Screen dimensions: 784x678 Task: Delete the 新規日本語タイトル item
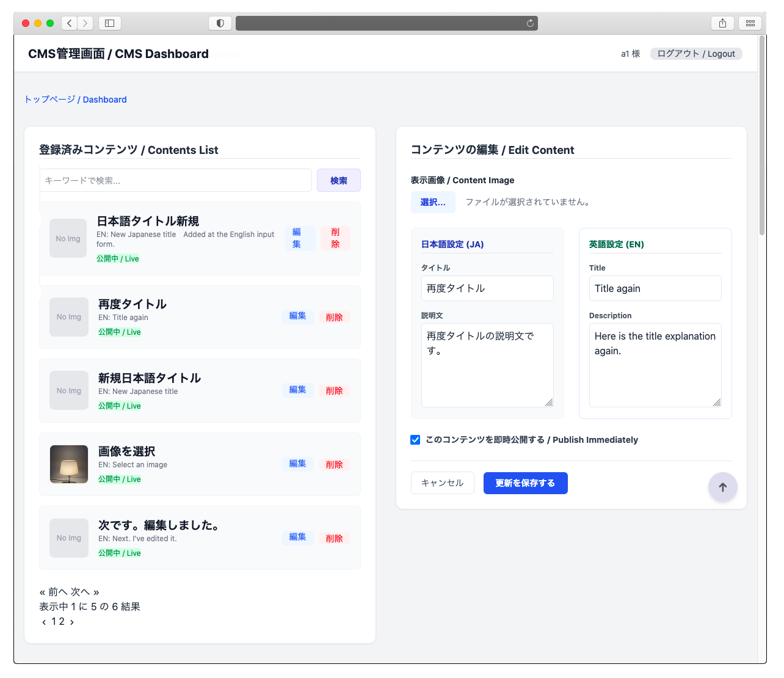click(334, 390)
